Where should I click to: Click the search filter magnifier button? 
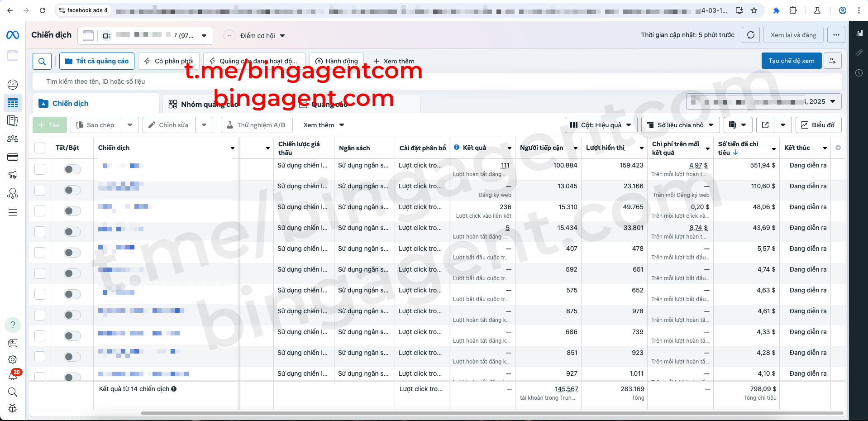(42, 61)
